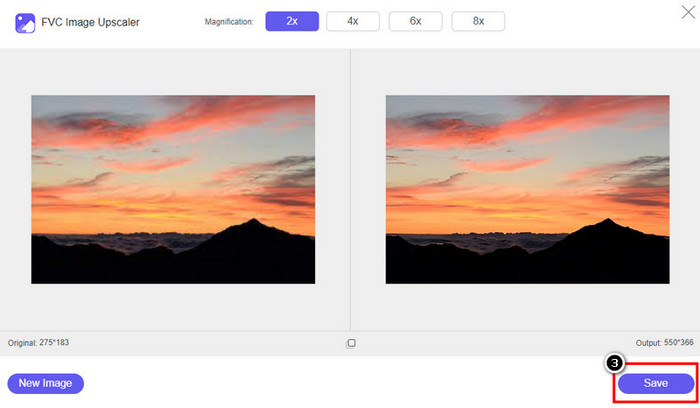Set magnification to 8x

pyautogui.click(x=478, y=21)
